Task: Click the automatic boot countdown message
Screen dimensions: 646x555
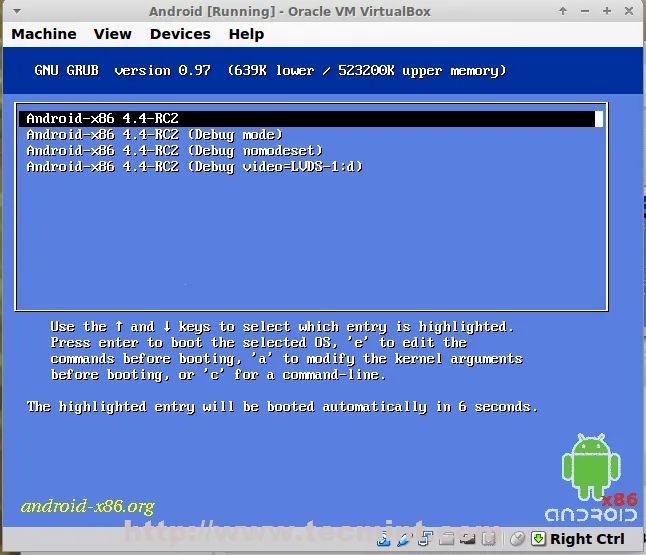Action: click(x=282, y=407)
